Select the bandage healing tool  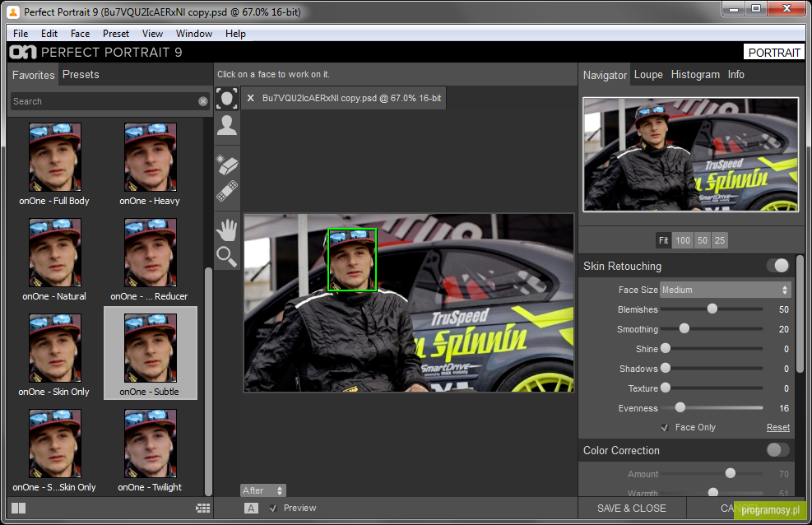coord(227,191)
